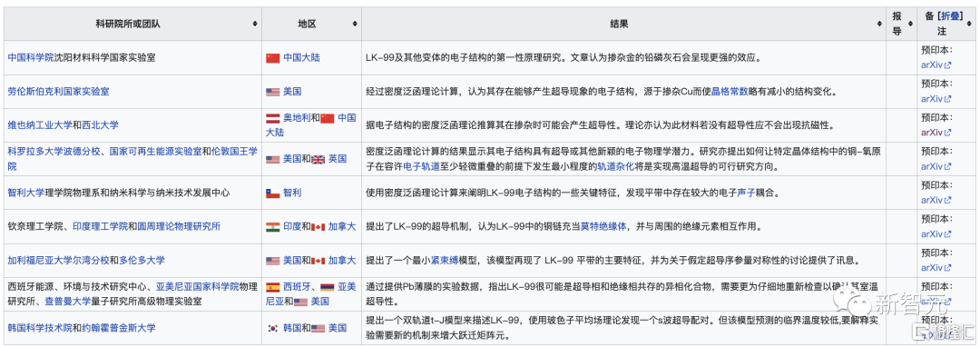
Task: Click the India flag icon
Action: (x=272, y=226)
